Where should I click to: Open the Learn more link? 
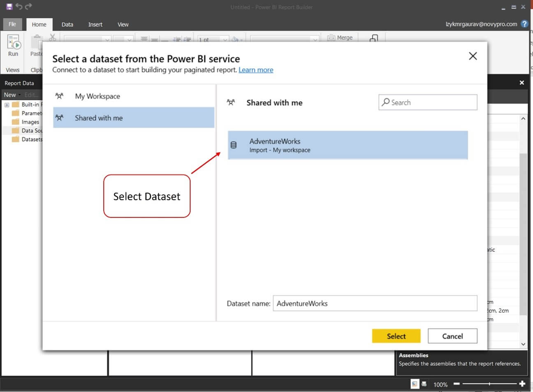[x=256, y=70]
